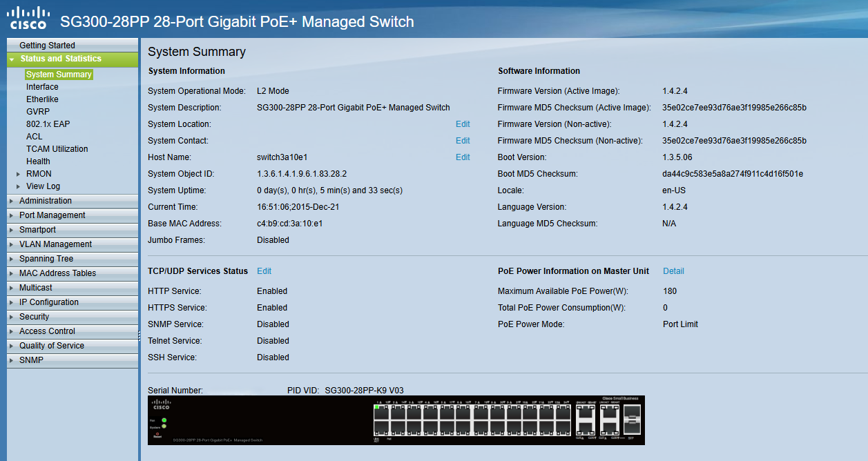
Task: Edit the Host Name
Action: [x=463, y=157]
